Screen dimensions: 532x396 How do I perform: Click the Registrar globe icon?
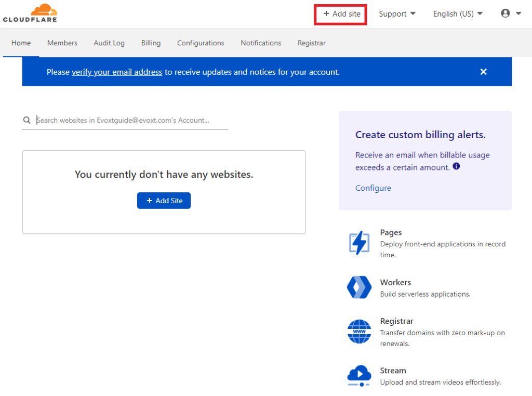(x=359, y=332)
